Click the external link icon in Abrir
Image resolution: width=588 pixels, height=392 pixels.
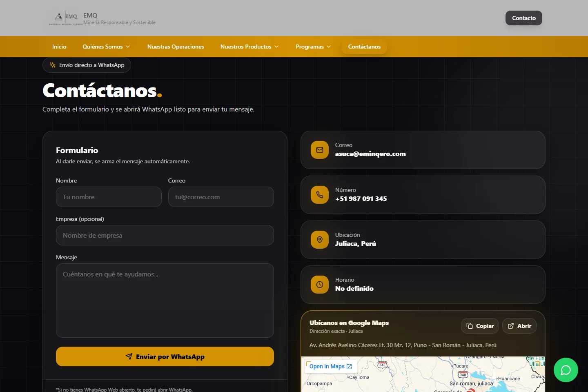(x=511, y=326)
